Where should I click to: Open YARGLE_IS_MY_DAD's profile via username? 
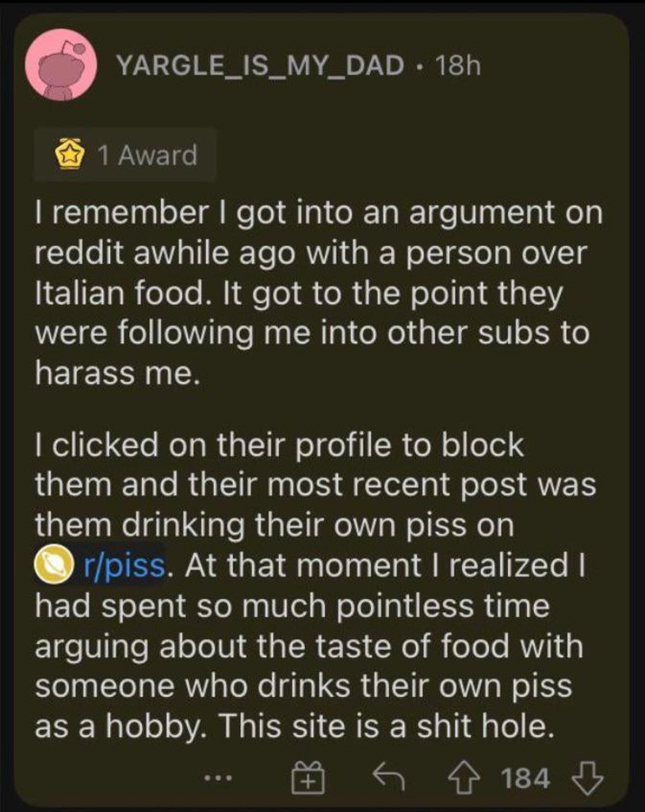click(261, 65)
